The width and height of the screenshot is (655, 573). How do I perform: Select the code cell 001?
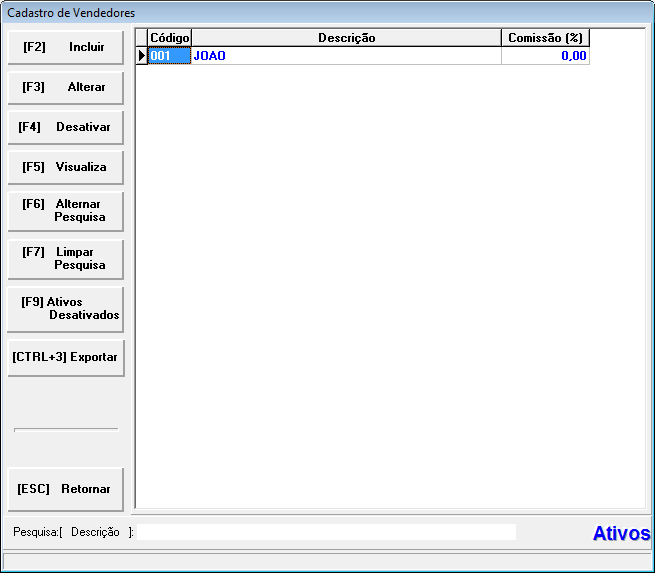pyautogui.click(x=169, y=56)
